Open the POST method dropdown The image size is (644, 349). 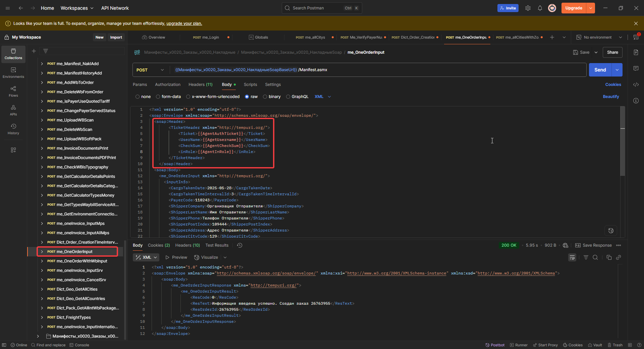pos(150,70)
